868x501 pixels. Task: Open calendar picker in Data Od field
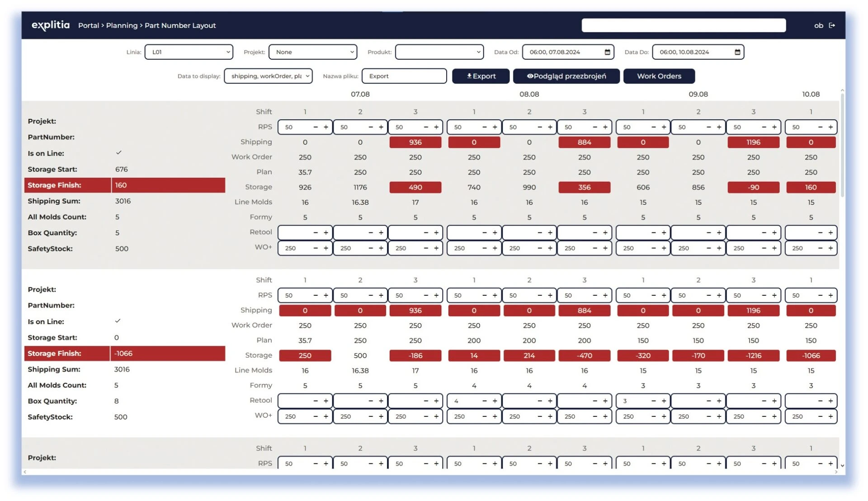tap(607, 52)
